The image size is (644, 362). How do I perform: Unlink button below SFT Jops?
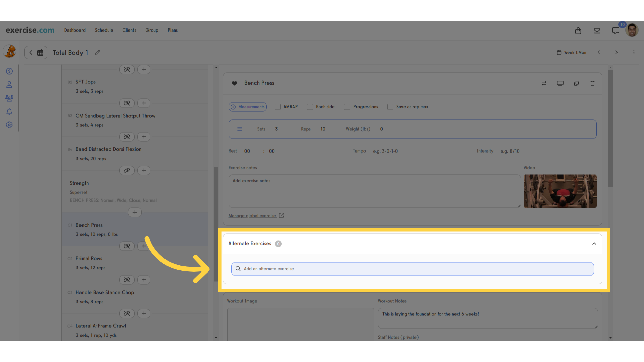pos(127,103)
